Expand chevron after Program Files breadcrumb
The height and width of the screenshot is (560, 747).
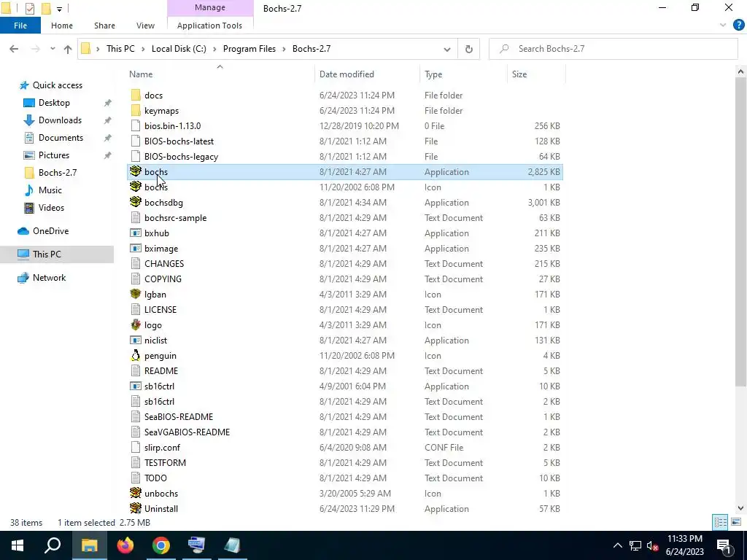[284, 49]
